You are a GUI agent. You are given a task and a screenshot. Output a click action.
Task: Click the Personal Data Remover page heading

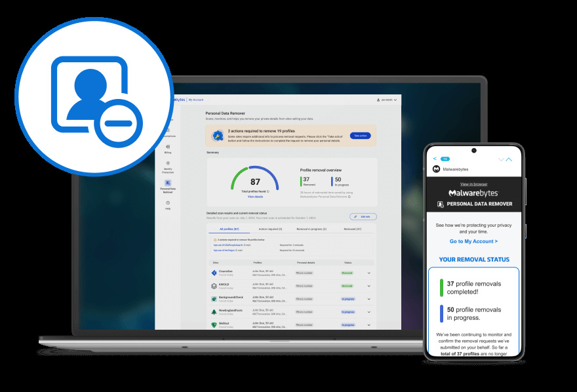point(225,113)
